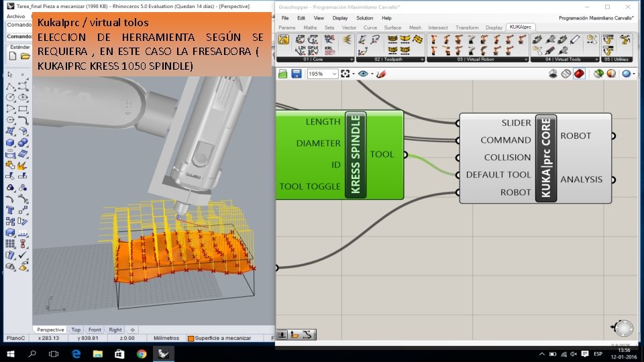Select the first spindle in Virtual Tools panel

point(537,40)
